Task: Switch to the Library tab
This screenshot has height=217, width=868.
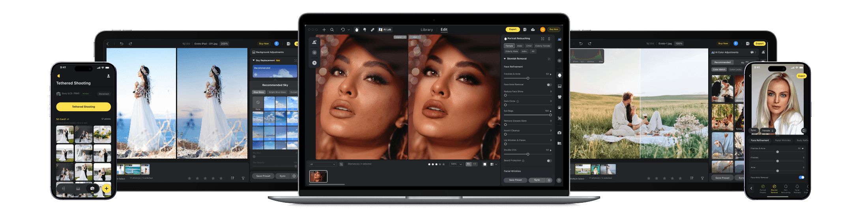Action: (x=427, y=30)
